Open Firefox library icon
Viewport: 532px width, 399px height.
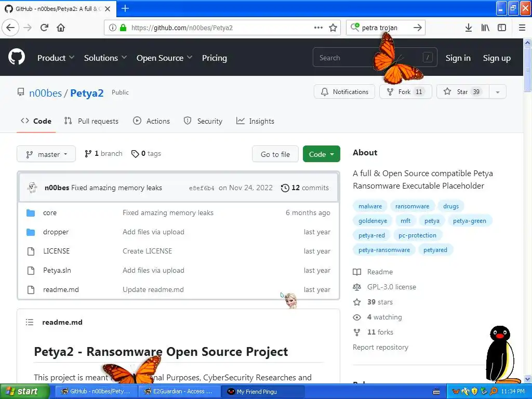(485, 28)
